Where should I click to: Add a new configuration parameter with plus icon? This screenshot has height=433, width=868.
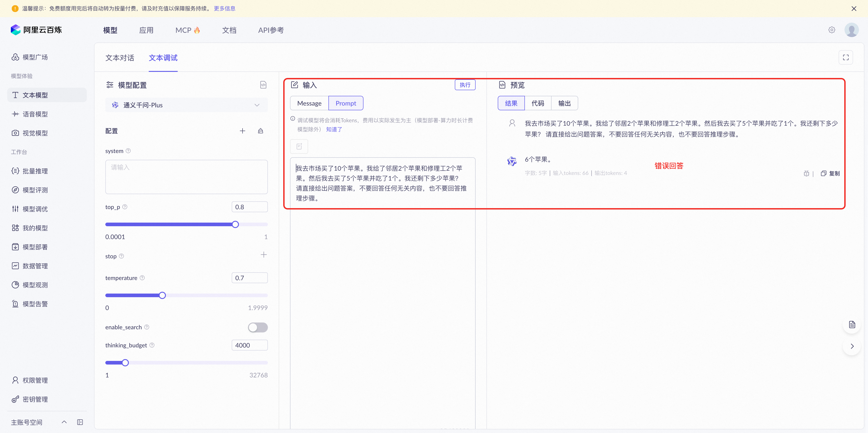pos(242,131)
